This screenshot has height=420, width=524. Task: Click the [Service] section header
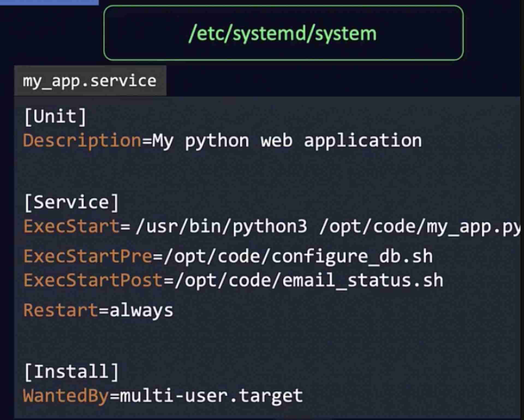click(x=72, y=203)
